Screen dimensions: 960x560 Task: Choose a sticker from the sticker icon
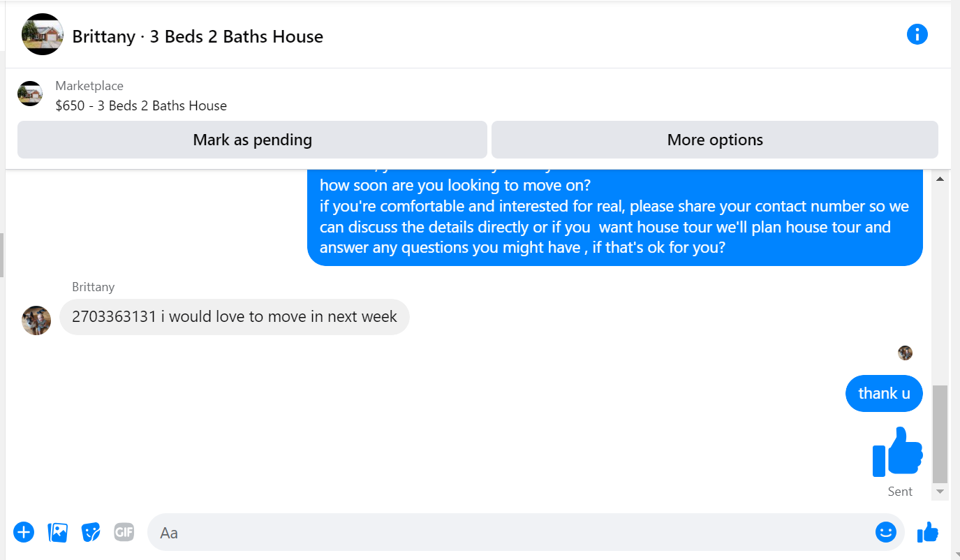[x=91, y=532]
